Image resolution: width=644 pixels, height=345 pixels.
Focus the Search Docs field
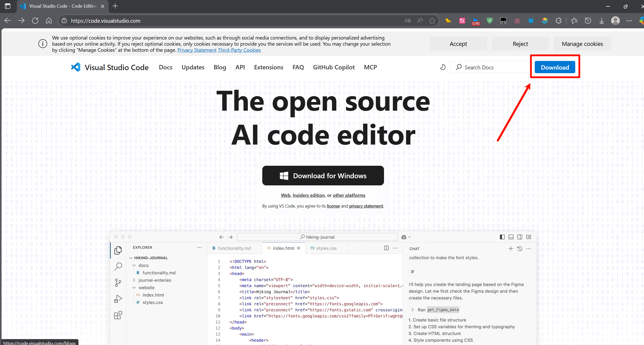490,67
